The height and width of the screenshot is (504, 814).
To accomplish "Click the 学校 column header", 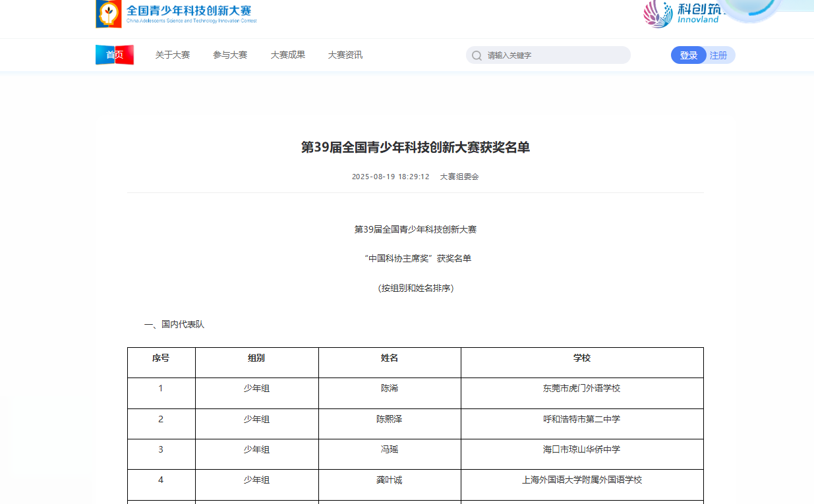I will [582, 358].
